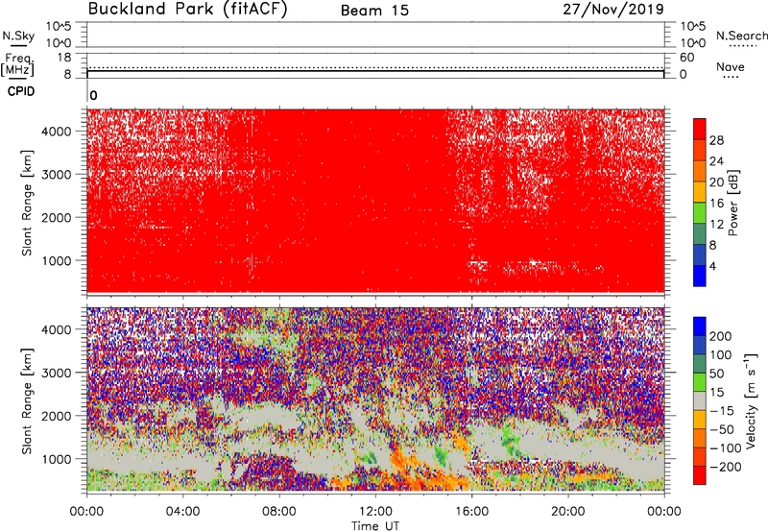Click the CPID label
Viewport: 768px width, 532px height.
click(21, 91)
